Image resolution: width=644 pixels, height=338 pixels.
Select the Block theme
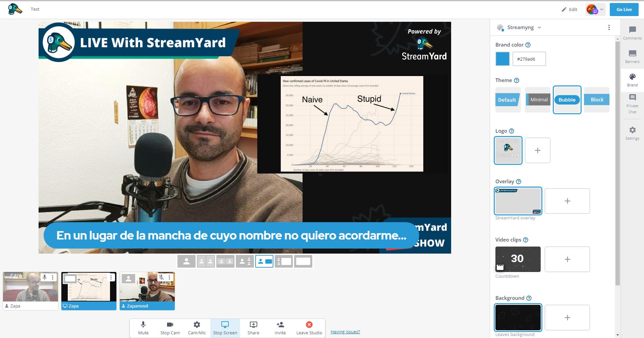click(597, 99)
